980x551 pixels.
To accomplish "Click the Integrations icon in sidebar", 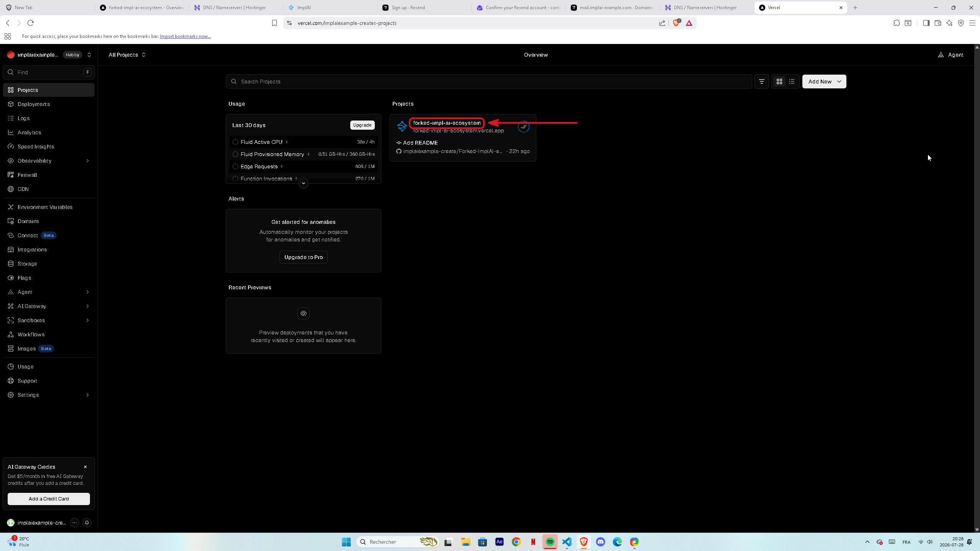I will (x=11, y=249).
